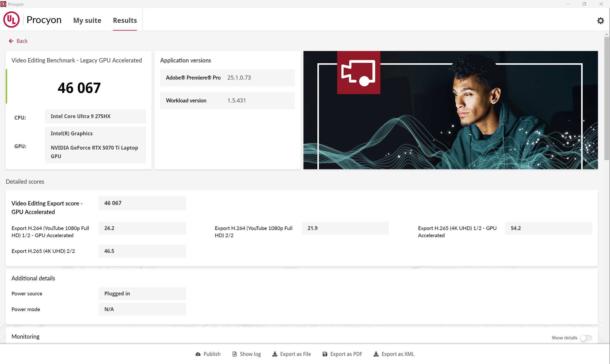Click the Publish cloud icon
The image size is (610, 364).
tap(198, 354)
